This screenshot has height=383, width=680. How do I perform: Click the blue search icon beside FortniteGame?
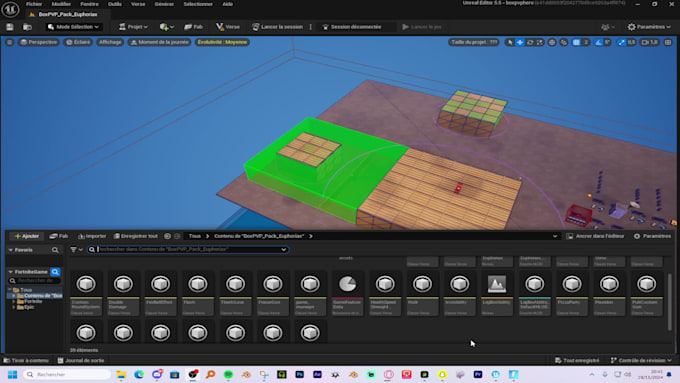point(55,272)
